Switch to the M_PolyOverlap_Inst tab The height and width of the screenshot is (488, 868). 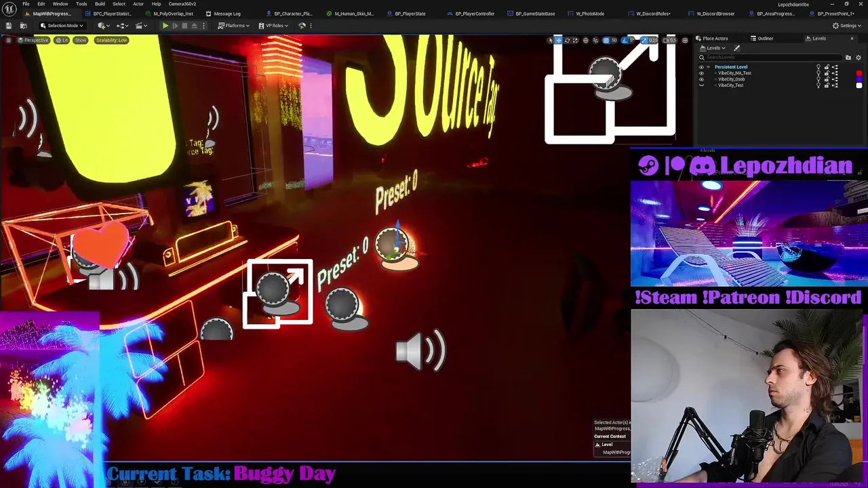(x=170, y=14)
